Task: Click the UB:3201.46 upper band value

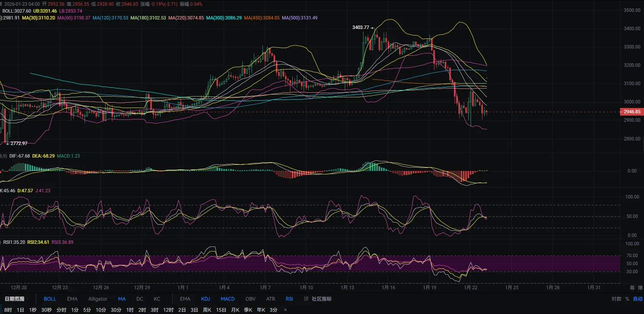Action: click(x=45, y=11)
